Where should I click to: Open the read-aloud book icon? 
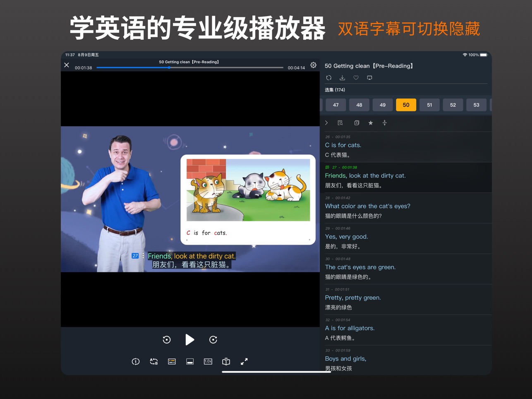226,361
